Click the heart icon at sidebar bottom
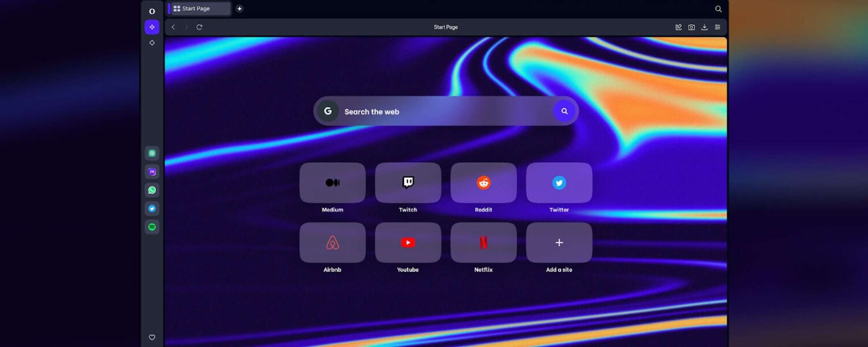The image size is (868, 347). (152, 337)
